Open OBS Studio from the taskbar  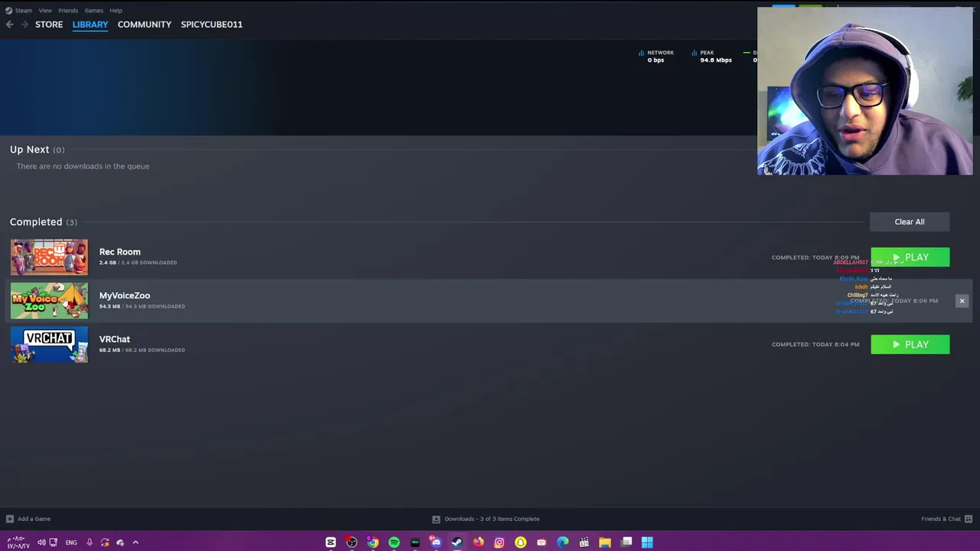351,543
